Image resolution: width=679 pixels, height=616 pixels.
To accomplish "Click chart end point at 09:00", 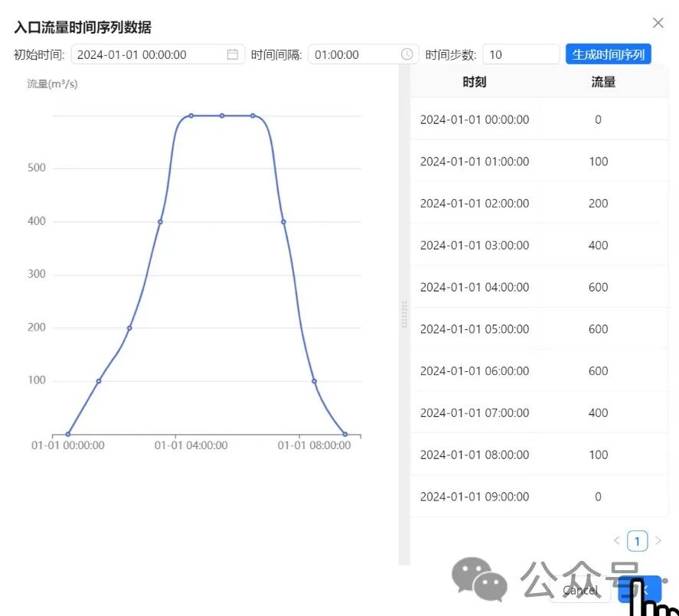I will [345, 434].
